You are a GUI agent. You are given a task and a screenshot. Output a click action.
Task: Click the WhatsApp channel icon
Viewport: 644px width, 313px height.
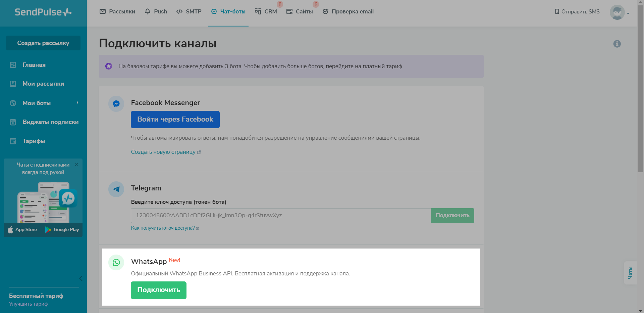[x=116, y=262]
